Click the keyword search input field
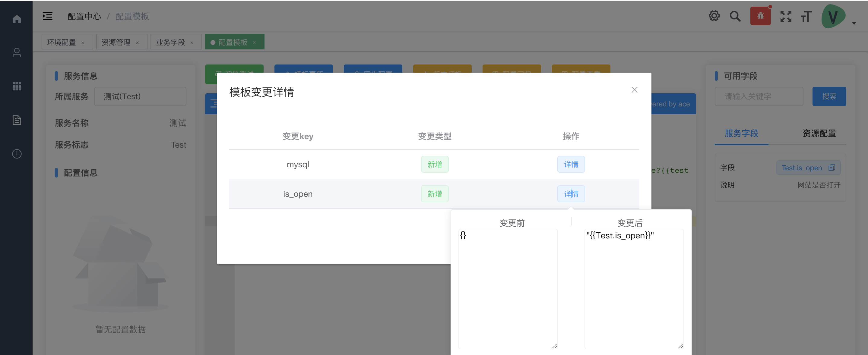 click(x=759, y=96)
